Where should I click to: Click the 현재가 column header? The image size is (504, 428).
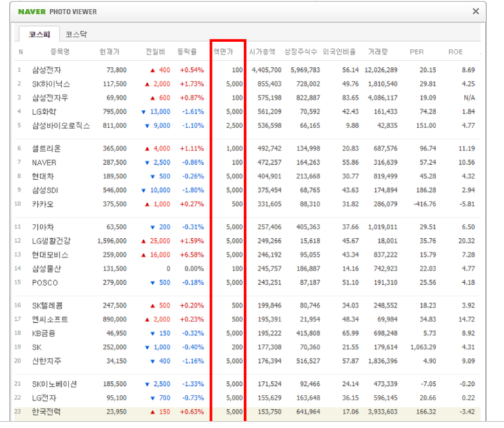(x=110, y=52)
